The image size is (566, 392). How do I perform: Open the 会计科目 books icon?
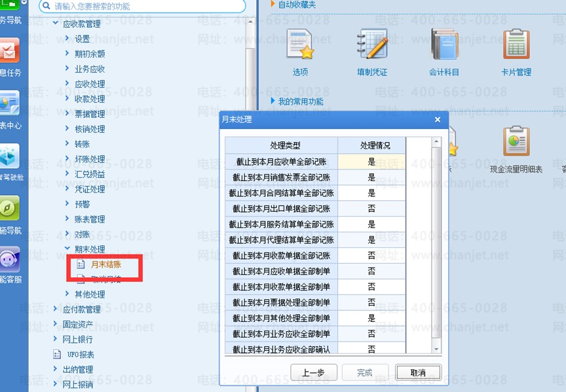click(x=444, y=44)
